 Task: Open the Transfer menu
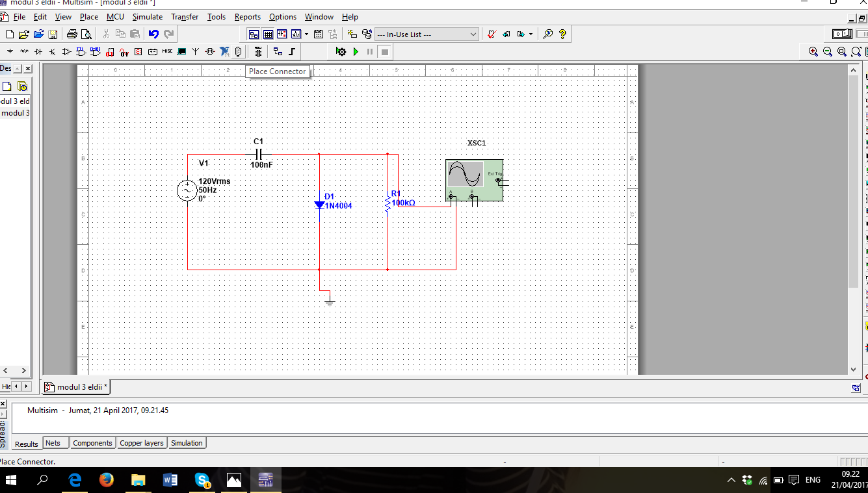point(185,17)
